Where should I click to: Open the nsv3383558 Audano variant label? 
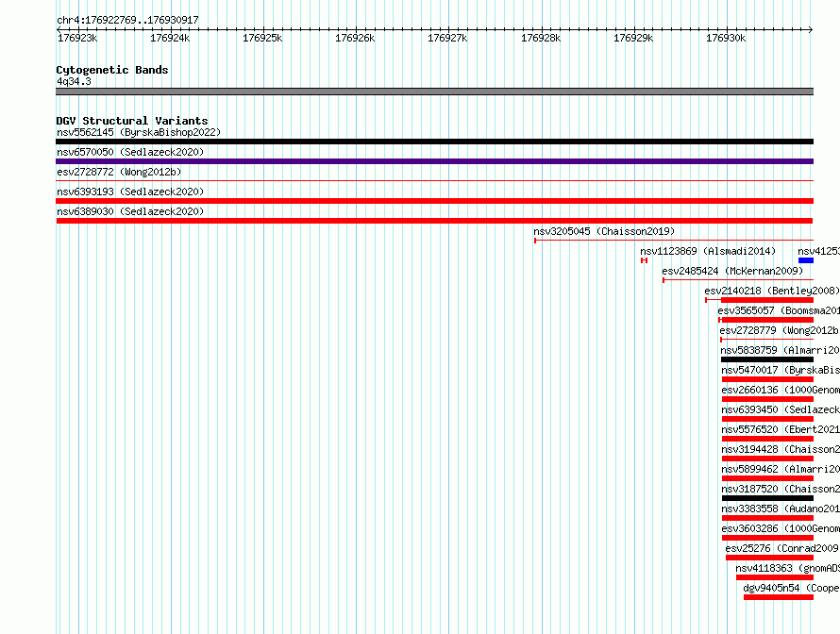pos(781,509)
